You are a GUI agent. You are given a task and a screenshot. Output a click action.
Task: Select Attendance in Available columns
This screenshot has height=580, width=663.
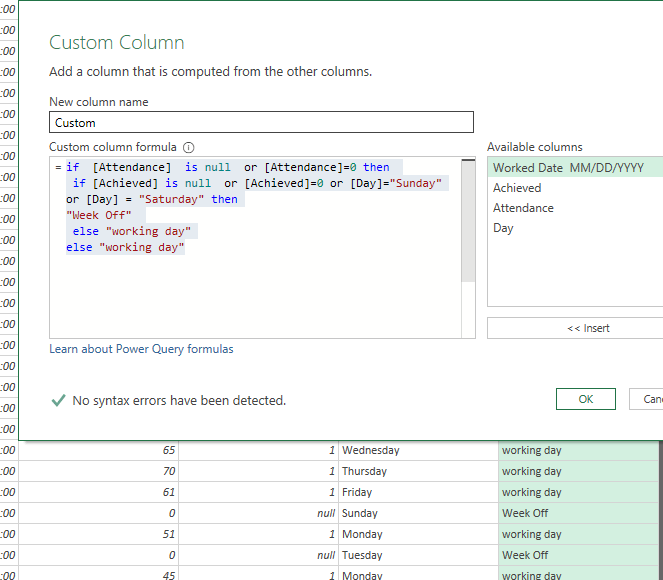pyautogui.click(x=575, y=208)
